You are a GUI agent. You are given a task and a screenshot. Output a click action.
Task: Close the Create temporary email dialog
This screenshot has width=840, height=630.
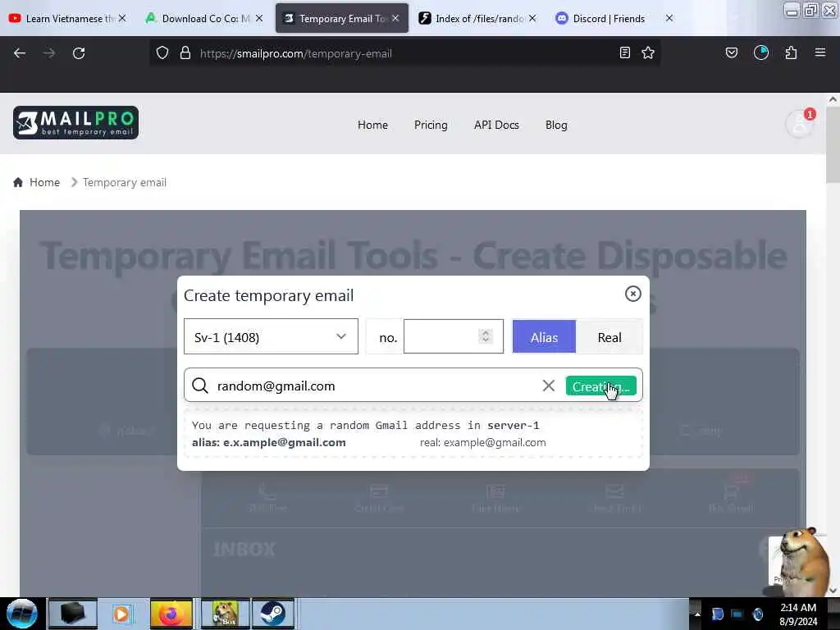[x=632, y=294]
